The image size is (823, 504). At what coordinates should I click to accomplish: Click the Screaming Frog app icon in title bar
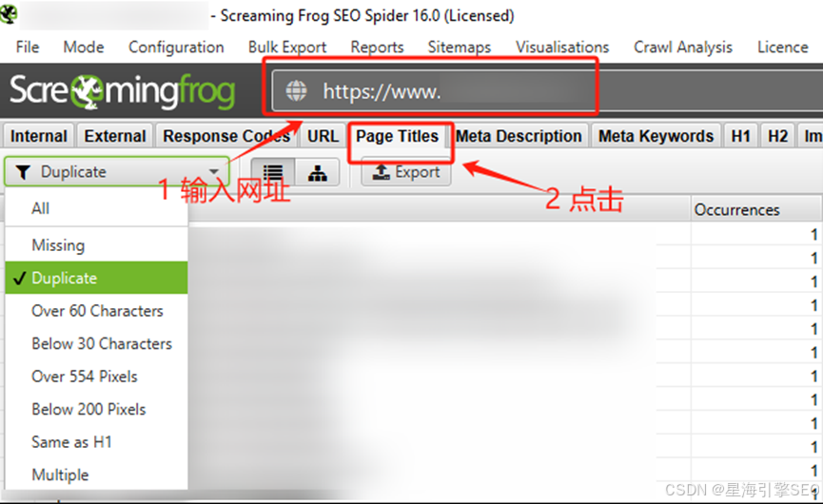pyautogui.click(x=9, y=14)
